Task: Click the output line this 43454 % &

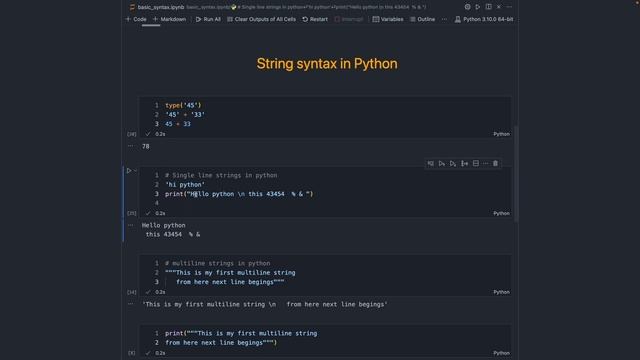Action: click(x=173, y=234)
